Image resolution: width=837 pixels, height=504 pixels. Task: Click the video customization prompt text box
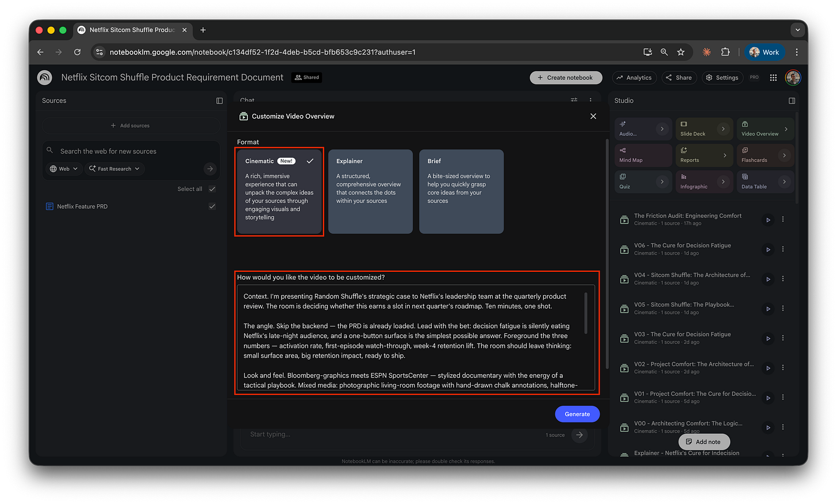(x=416, y=338)
